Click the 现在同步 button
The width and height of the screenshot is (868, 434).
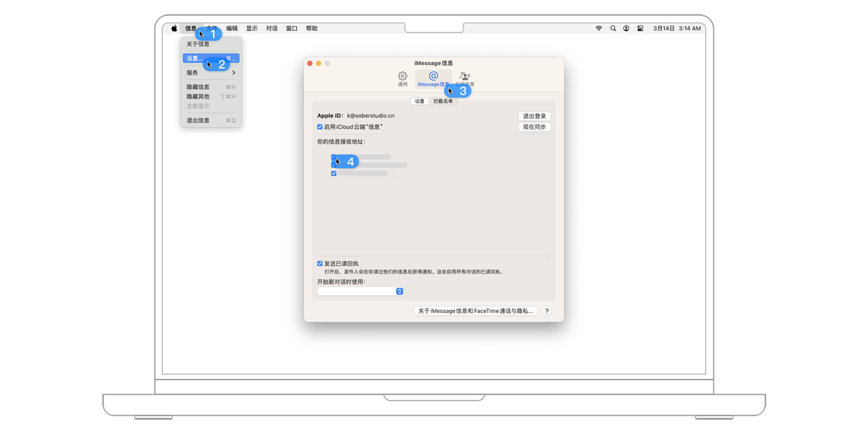(x=534, y=127)
